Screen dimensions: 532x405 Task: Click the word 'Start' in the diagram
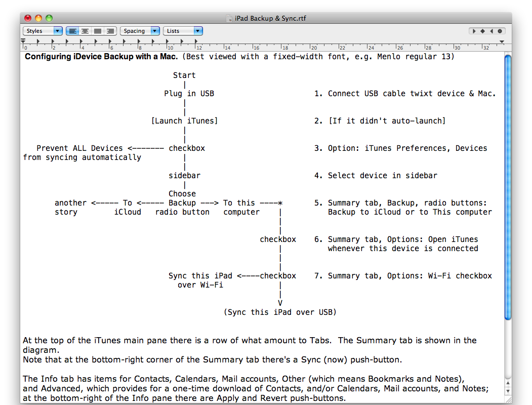point(184,75)
